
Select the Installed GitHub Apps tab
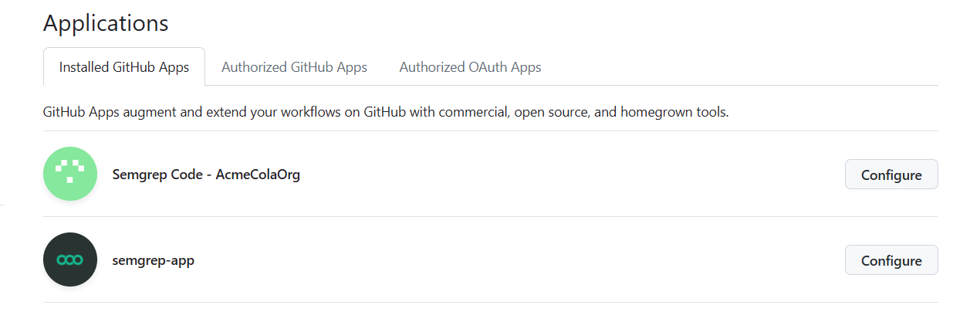124,67
